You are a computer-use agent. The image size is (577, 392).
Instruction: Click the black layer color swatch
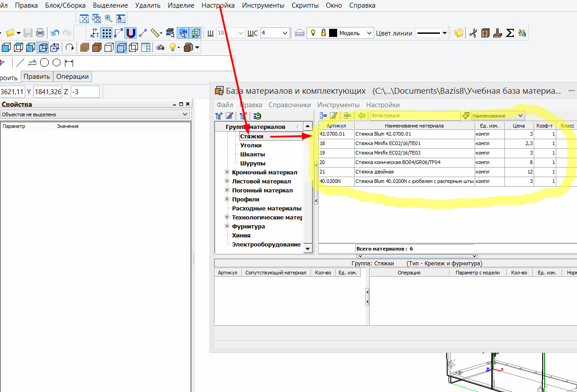point(333,33)
